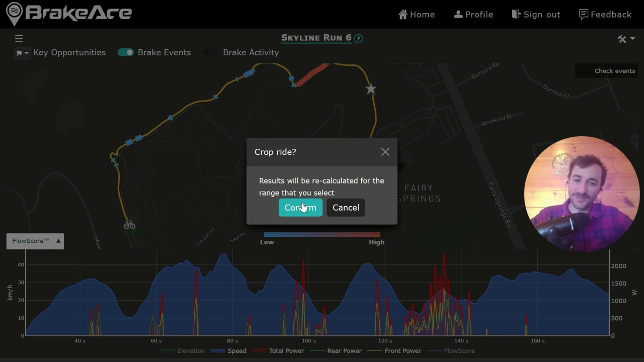The width and height of the screenshot is (644, 362).
Task: Open the hamburger menu
Action: [x=19, y=39]
